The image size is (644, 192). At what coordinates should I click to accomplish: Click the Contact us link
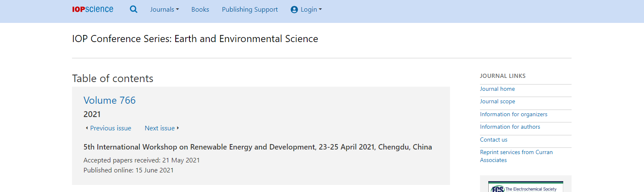tap(494, 140)
